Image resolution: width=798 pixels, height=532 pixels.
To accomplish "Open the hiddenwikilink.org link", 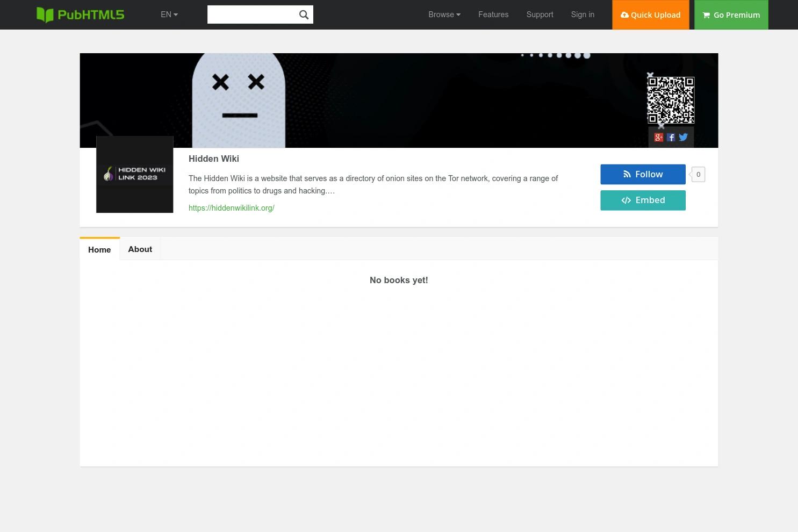I will point(232,208).
